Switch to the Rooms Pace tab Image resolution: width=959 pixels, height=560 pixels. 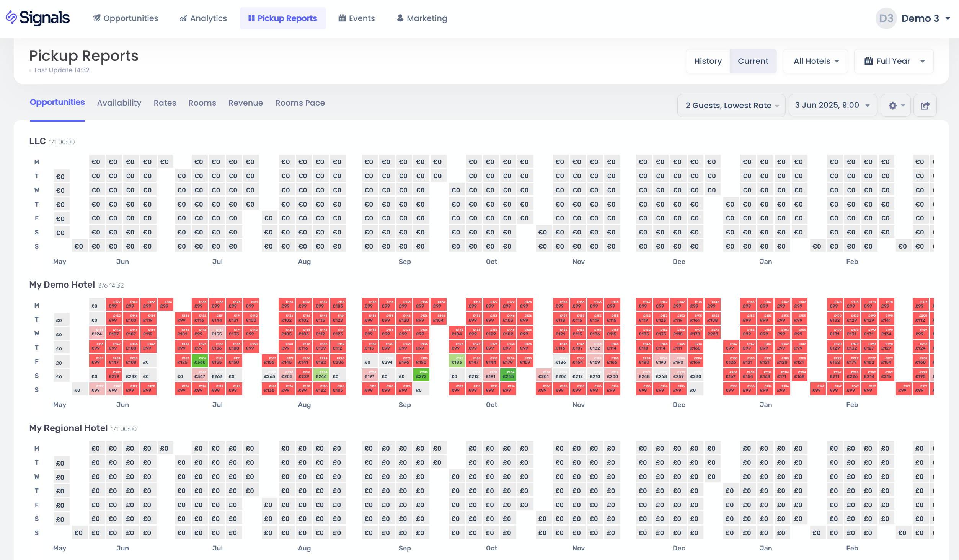(x=300, y=103)
